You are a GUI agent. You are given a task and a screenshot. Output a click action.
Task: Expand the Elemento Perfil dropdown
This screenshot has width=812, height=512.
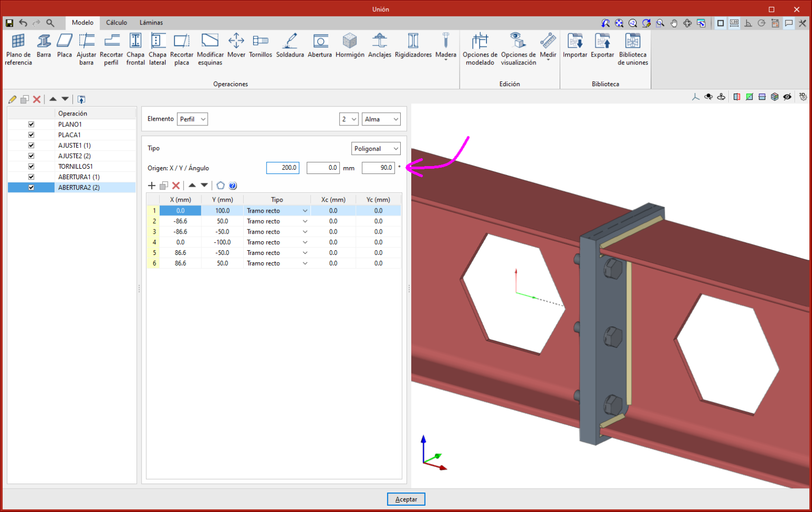pyautogui.click(x=192, y=119)
